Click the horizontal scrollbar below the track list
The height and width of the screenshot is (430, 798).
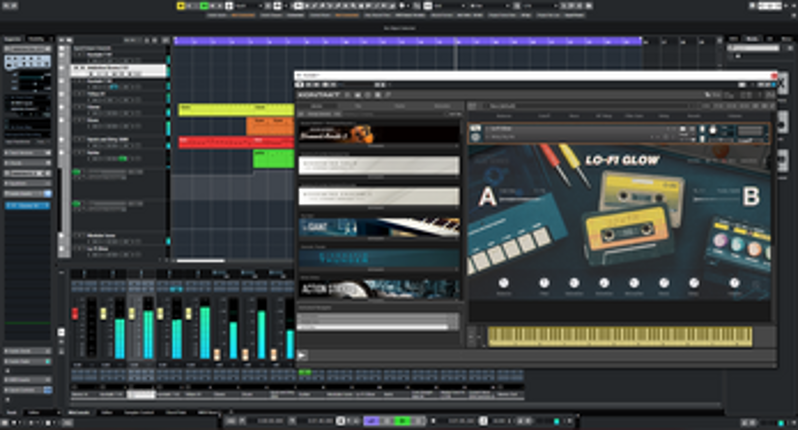point(201,261)
